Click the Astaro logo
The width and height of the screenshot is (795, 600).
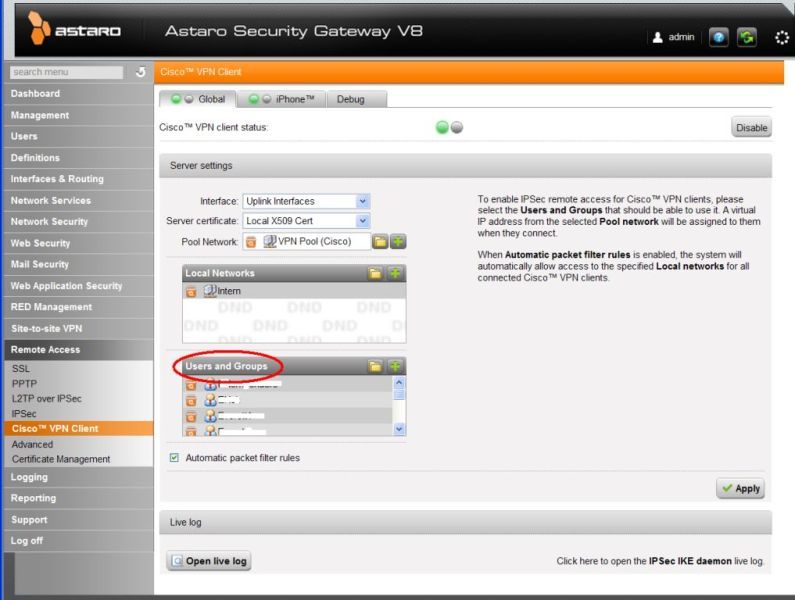click(75, 28)
